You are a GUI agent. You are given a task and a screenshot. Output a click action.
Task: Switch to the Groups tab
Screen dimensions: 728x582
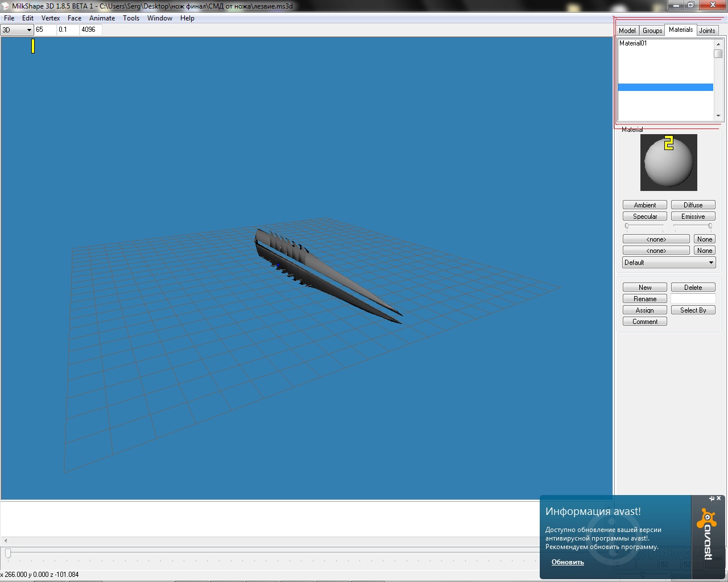[x=652, y=31]
